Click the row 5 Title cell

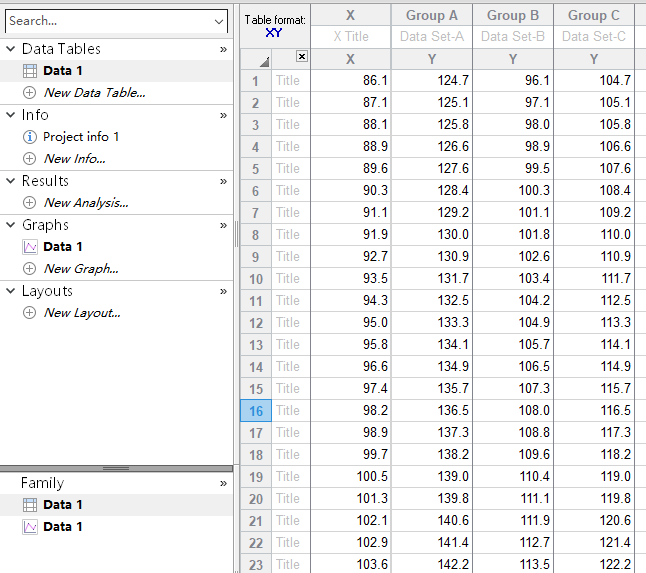[x=291, y=168]
